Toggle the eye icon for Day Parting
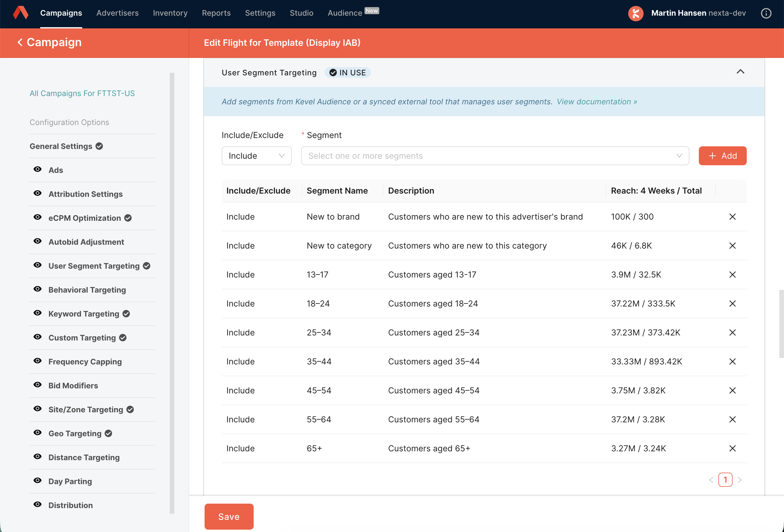Screen dimensions: 784x532 click(38, 480)
